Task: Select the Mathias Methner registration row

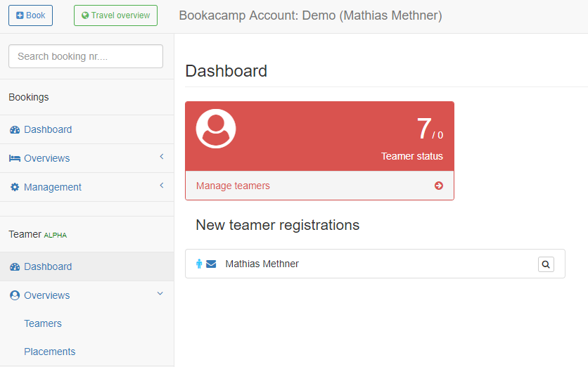Action: point(375,264)
